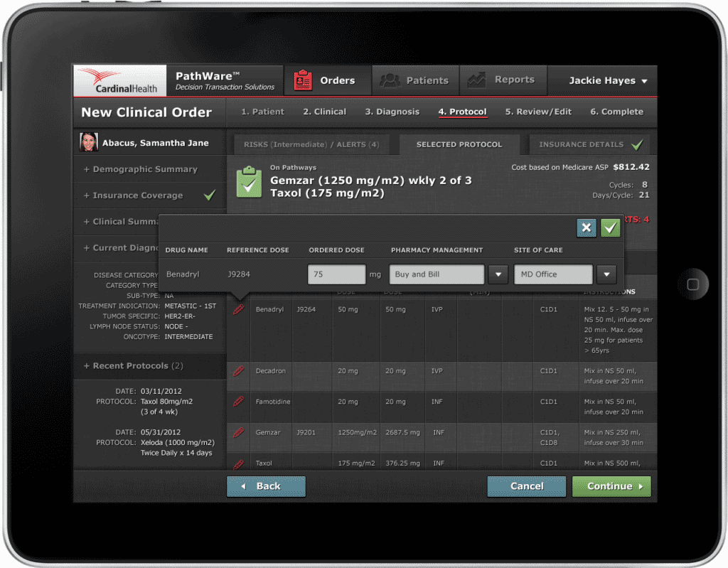Image resolution: width=728 pixels, height=568 pixels.
Task: Select the Gemzar drug name in table
Action: [268, 432]
